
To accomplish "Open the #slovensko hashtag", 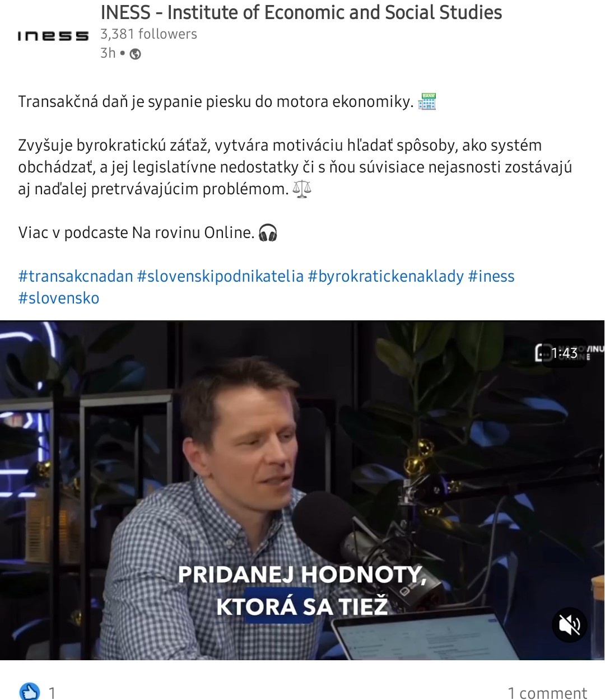I will pyautogui.click(x=59, y=298).
